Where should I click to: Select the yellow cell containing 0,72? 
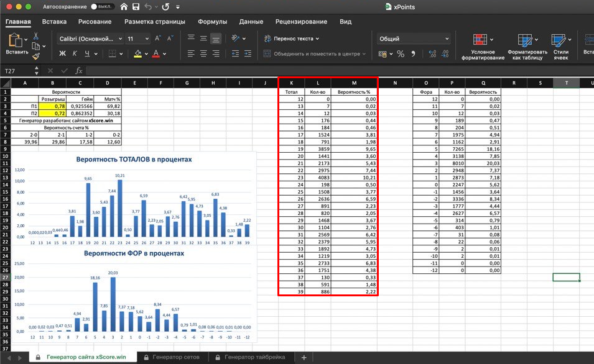[x=53, y=113]
